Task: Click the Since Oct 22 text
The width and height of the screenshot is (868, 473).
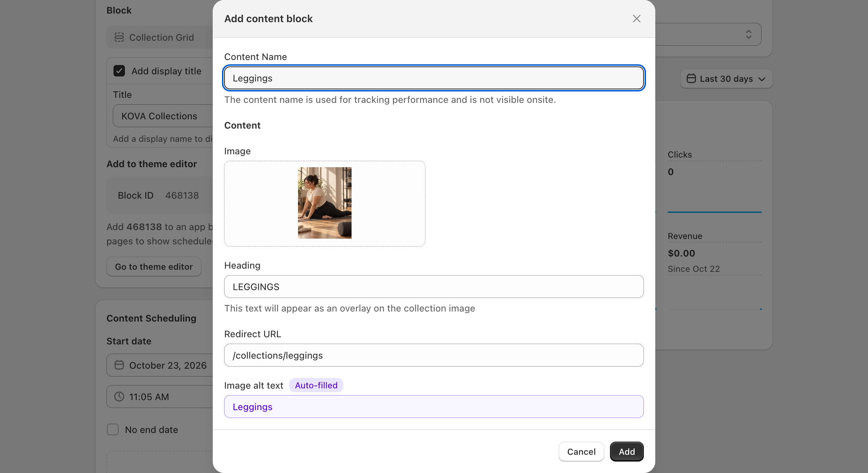Action: tap(693, 269)
